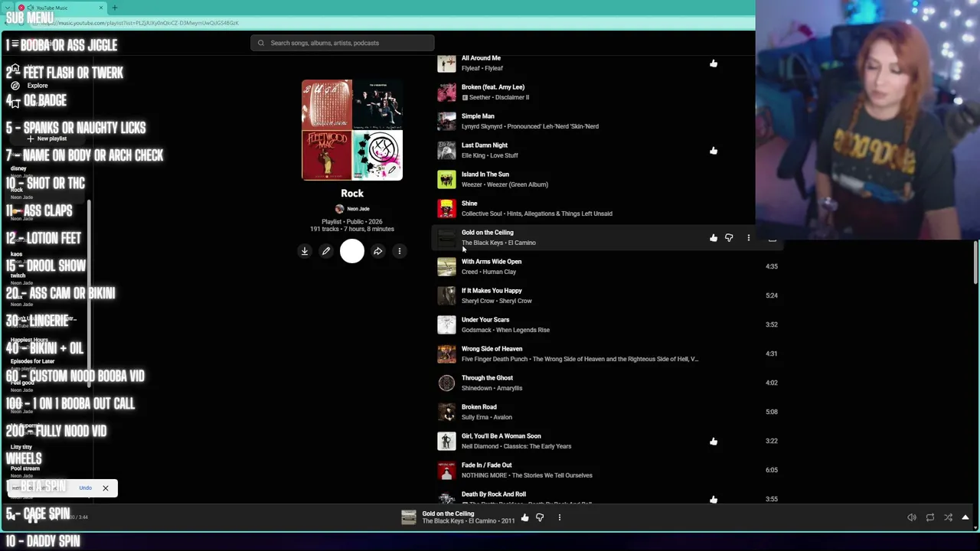Toggle like on Gold on the Ceiling row

pos(714,238)
